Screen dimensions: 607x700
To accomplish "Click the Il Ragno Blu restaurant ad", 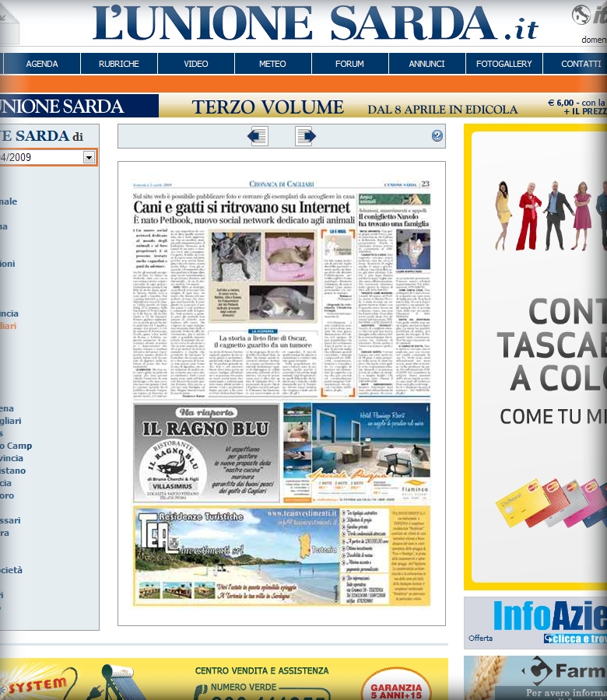I will click(x=206, y=453).
